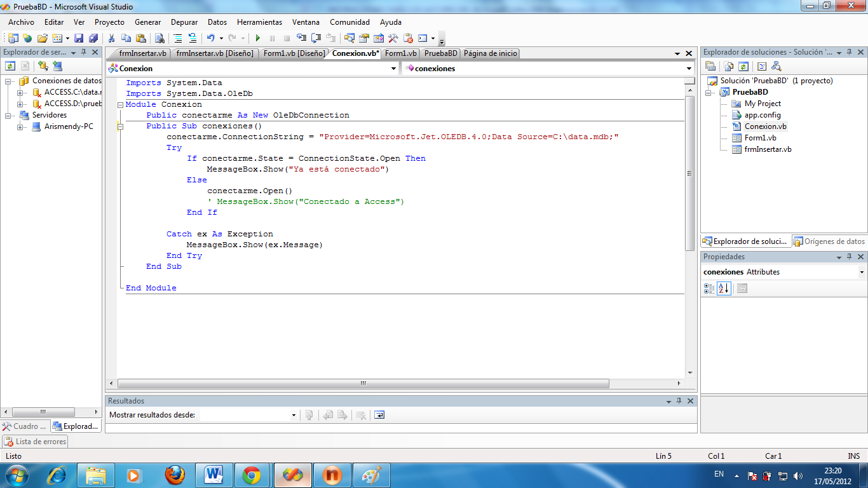The image size is (868, 488).
Task: Click View Class Diagram icon in Solution Explorer
Action: [776, 66]
